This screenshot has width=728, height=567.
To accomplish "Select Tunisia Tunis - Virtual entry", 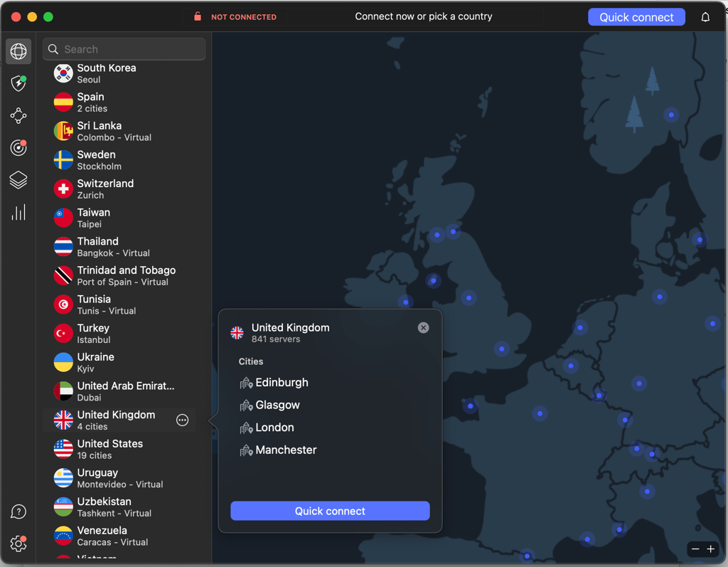I will (119, 304).
